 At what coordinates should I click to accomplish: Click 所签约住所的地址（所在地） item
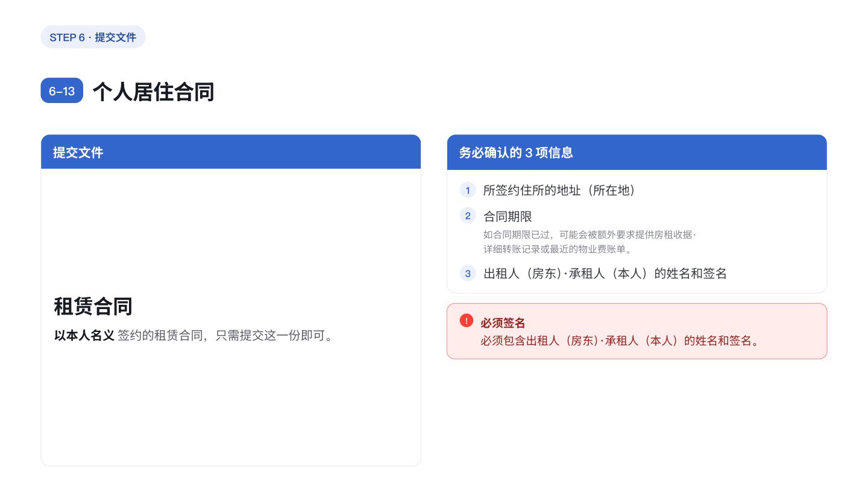[x=559, y=190]
